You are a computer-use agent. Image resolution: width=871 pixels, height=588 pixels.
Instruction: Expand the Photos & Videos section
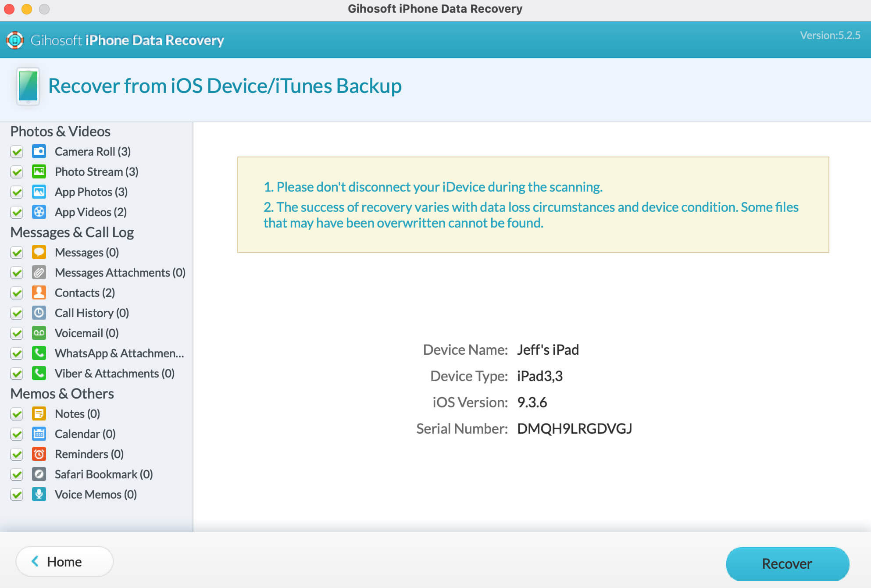(60, 131)
